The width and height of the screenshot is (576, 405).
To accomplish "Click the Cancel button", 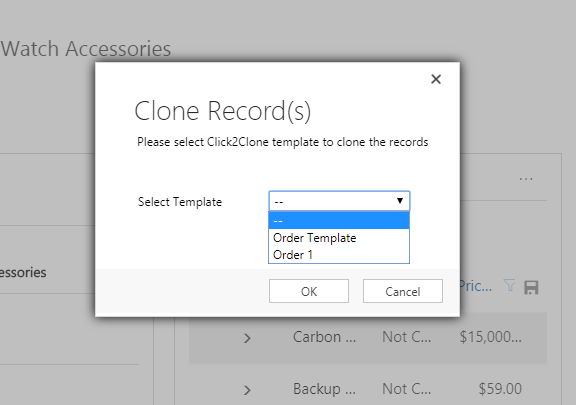I will point(403,291).
